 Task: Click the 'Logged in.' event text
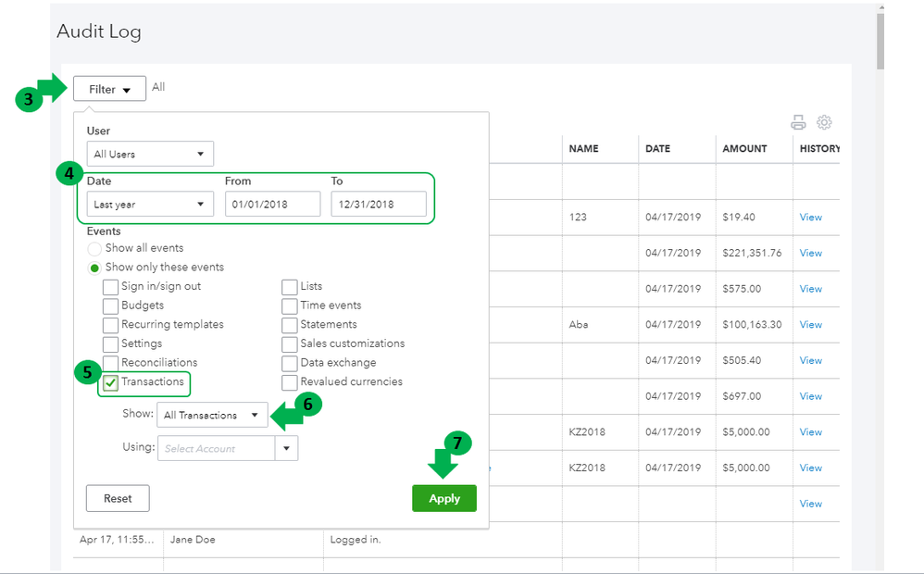click(356, 540)
